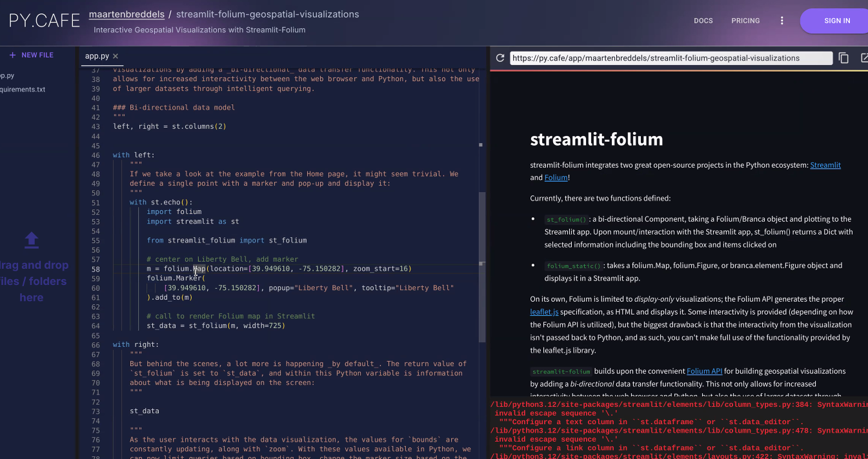Click subtitle "Interactive Geospatial Visualizations with Streamlit-Folium"
The image size is (868, 459).
pos(199,30)
